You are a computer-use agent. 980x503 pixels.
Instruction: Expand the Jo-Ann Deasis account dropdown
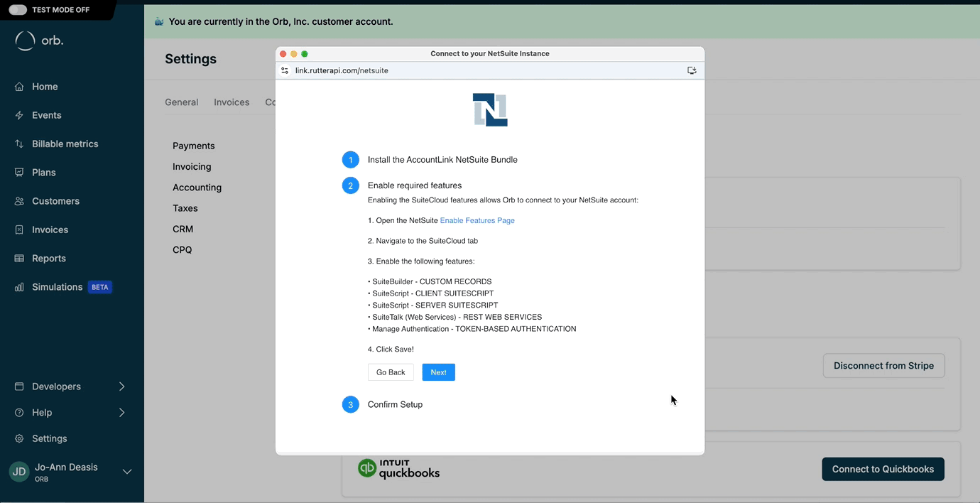coord(127,472)
